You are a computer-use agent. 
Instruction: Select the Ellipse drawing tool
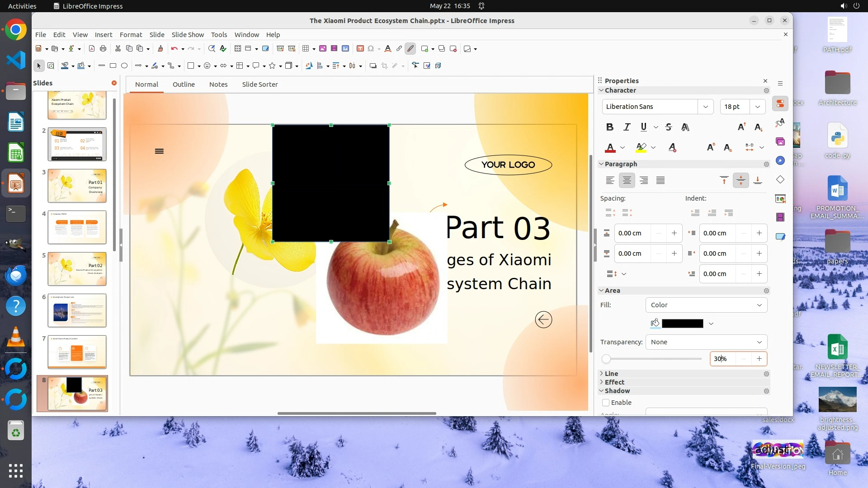coord(124,66)
